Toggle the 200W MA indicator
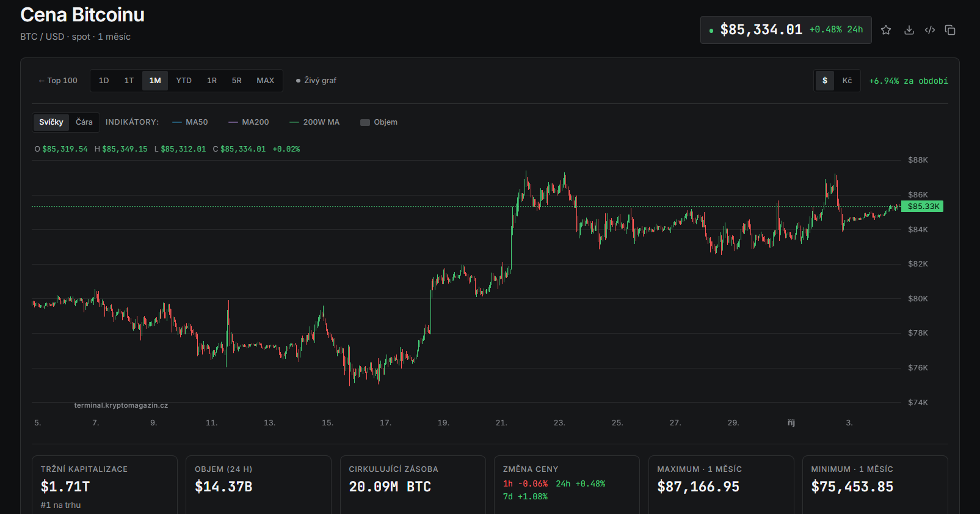The height and width of the screenshot is (514, 980). pyautogui.click(x=314, y=122)
